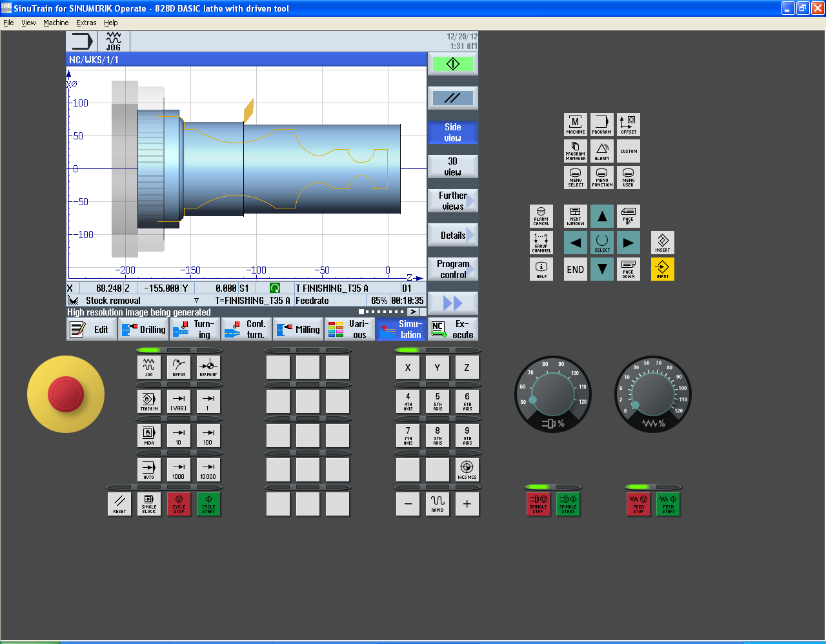Click the simulation start softkey with green diamond

pyautogui.click(x=453, y=64)
